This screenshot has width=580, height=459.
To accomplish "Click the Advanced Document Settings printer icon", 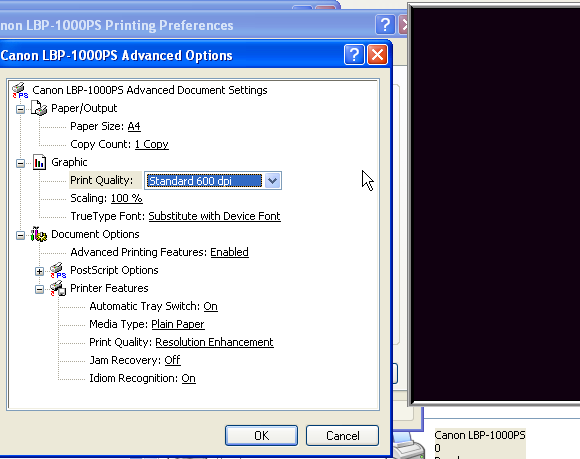I will 20,90.
